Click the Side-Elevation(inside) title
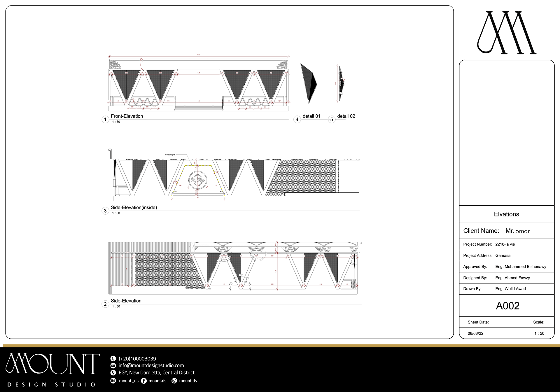Viewport: 560px width, 392px height. click(x=134, y=207)
